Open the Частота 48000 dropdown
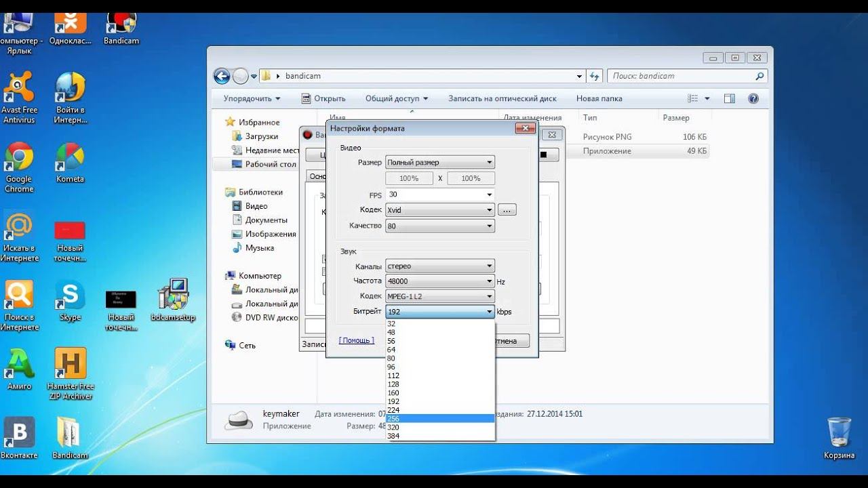Screen dimensions: 868x488 click(440, 281)
